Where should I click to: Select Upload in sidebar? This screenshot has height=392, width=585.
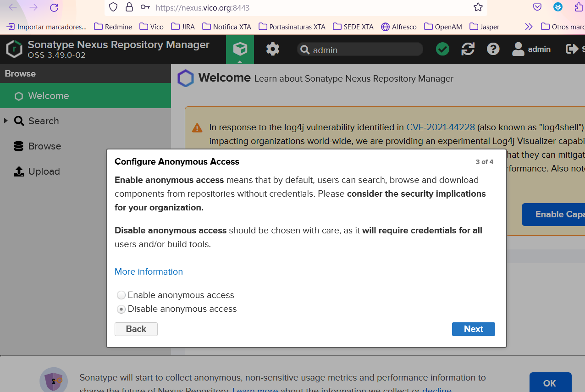click(85, 171)
